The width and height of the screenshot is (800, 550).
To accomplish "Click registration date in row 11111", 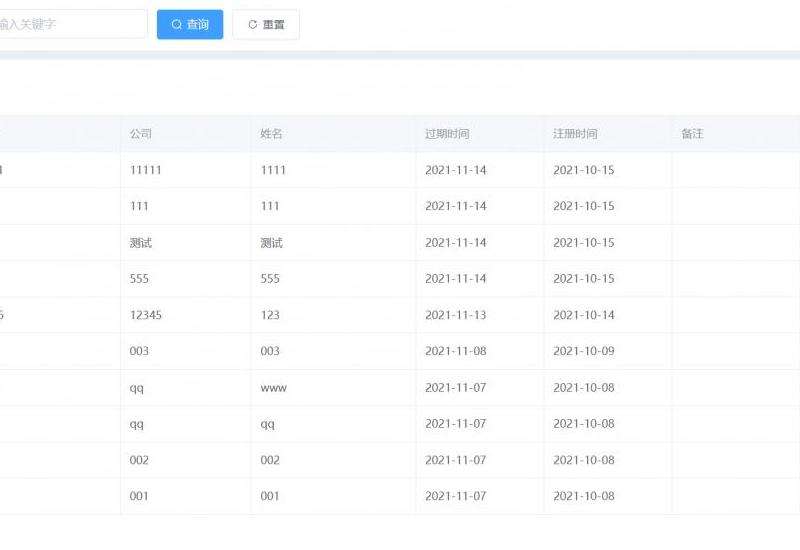I will point(584,170).
